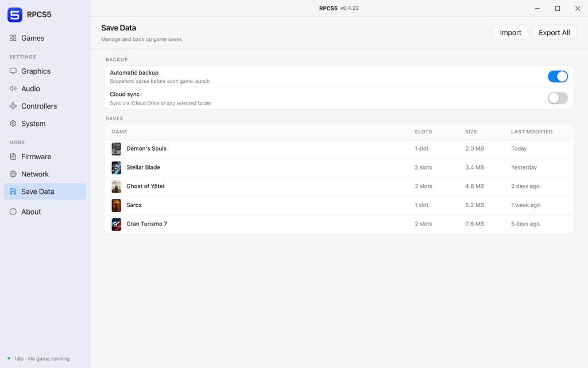Click the Automatic backup label
The width and height of the screenshot is (588, 368).
134,72
